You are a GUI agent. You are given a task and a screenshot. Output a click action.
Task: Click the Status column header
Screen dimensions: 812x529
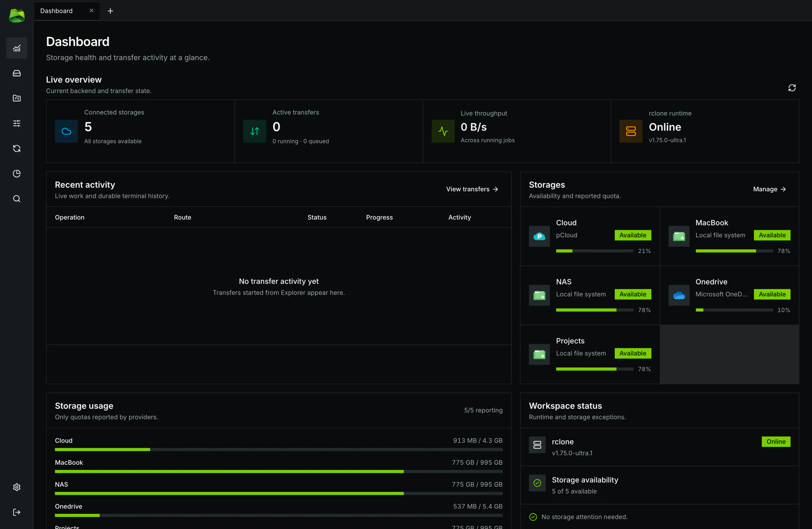click(317, 217)
